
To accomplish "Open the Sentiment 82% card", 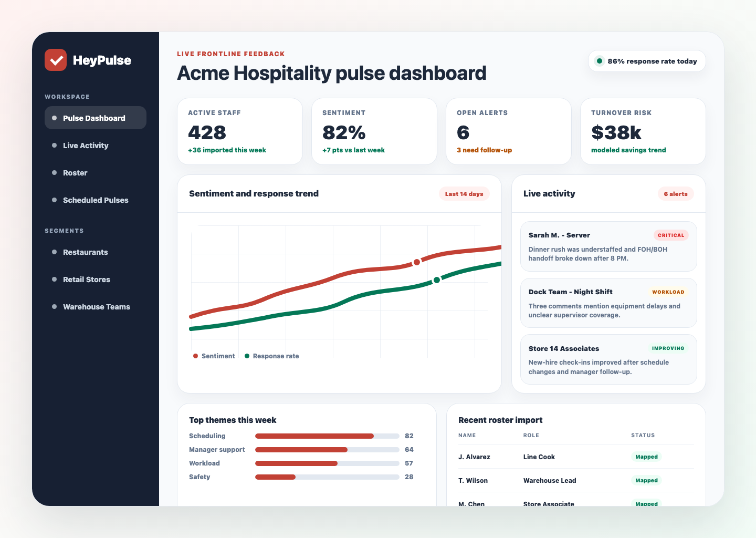I will tap(374, 131).
